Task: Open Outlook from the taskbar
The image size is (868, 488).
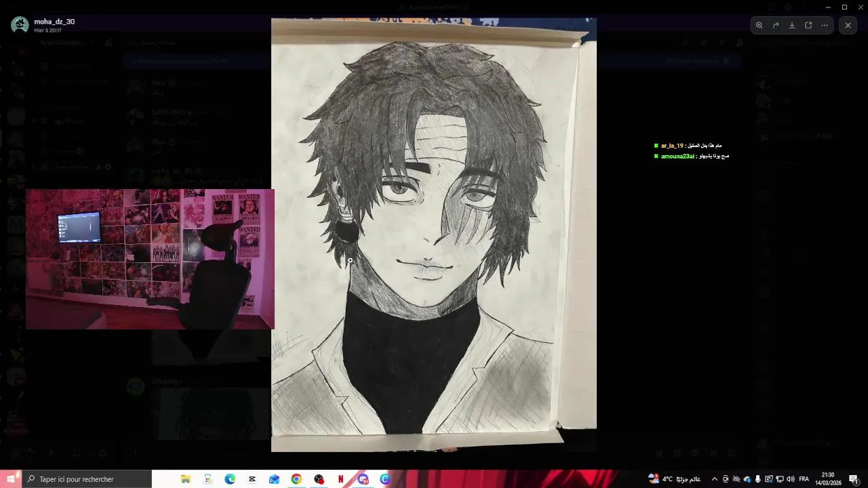Action: point(274,479)
